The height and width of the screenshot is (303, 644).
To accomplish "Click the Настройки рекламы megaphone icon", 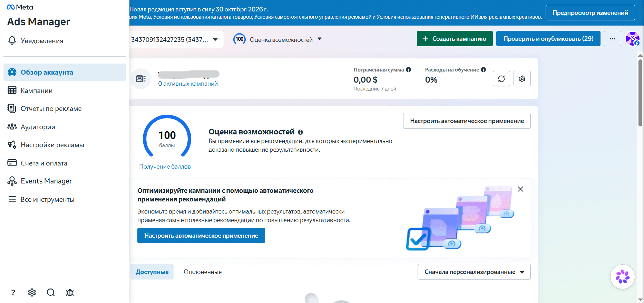I will 12,145.
